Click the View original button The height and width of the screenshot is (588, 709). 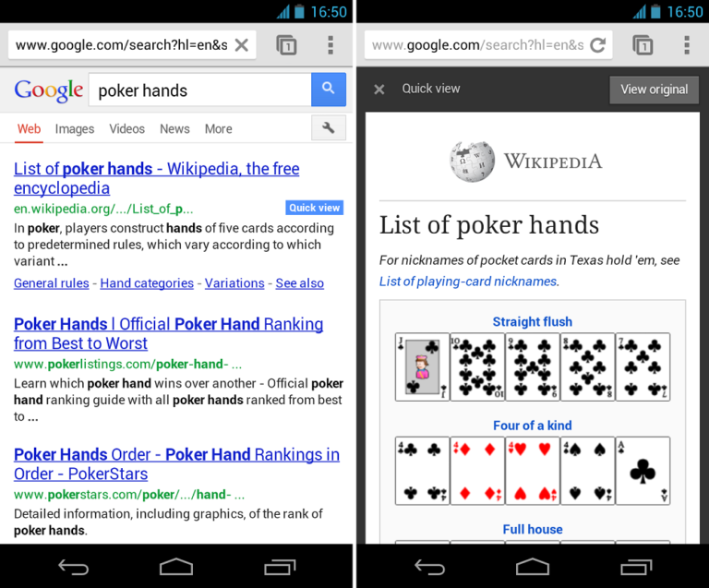pos(654,90)
